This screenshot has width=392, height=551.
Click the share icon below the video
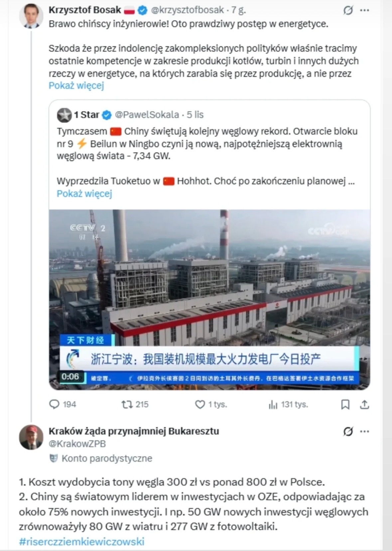364,404
